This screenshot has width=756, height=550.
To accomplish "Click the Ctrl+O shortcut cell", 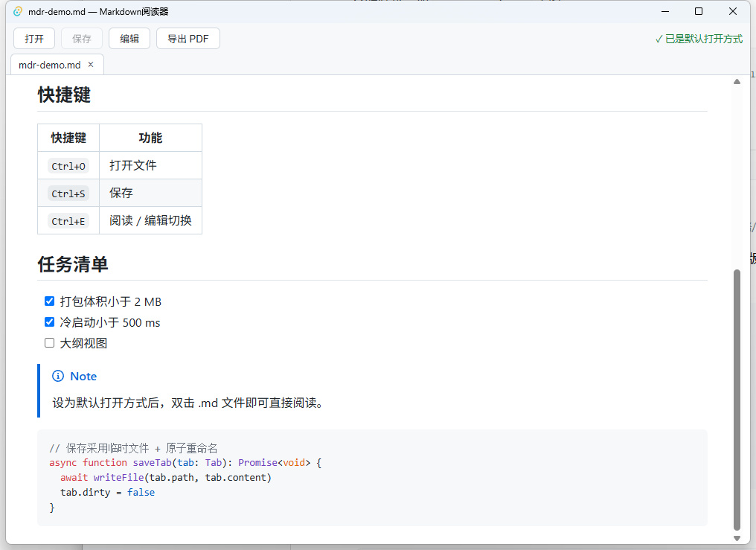I will tap(68, 165).
